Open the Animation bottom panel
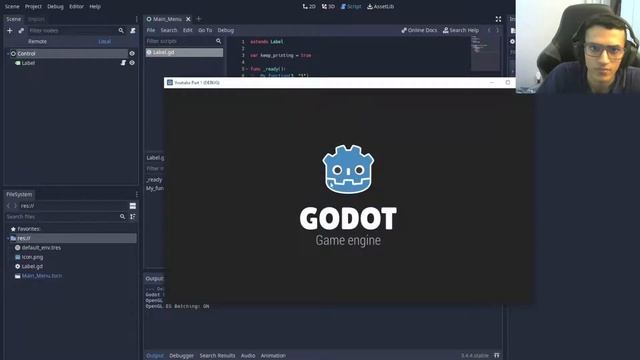Image resolution: width=640 pixels, height=360 pixels. 273,356
